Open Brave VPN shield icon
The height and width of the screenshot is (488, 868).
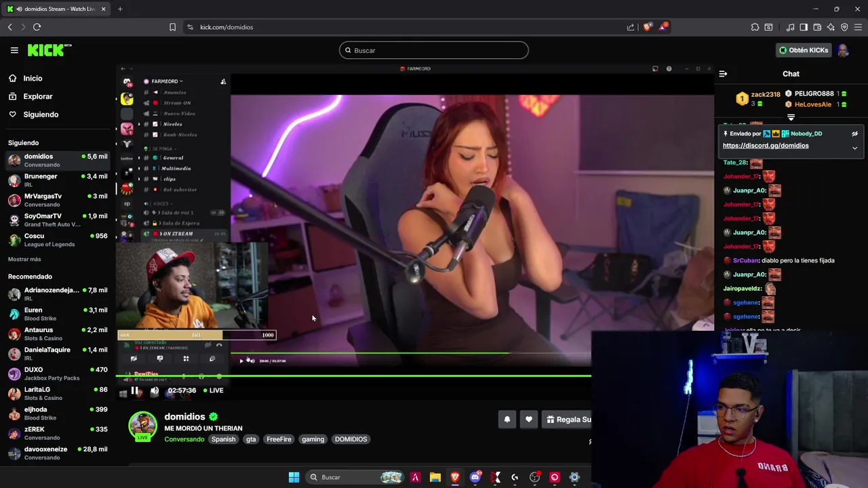844,27
